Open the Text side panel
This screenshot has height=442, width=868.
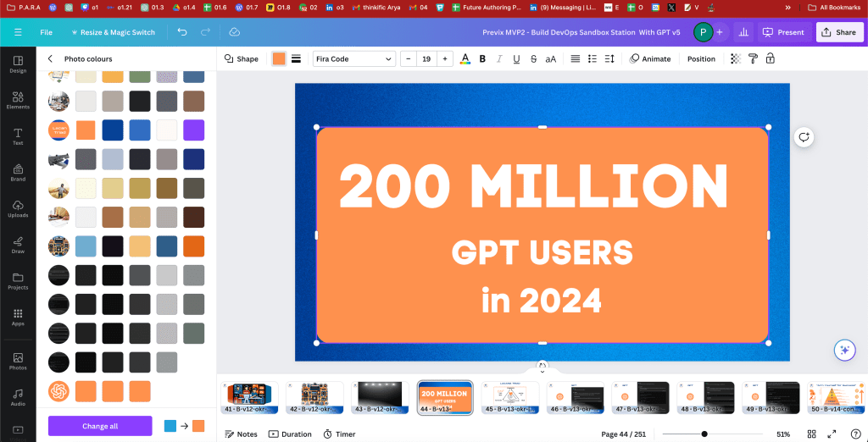(x=18, y=136)
